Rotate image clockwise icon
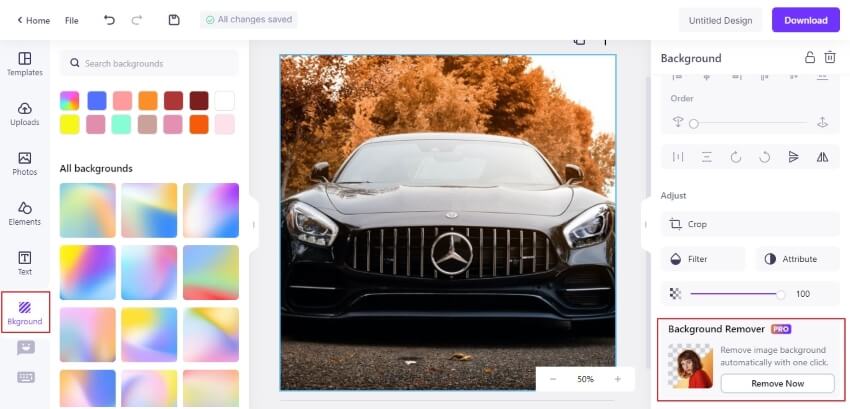The width and height of the screenshot is (850, 409). 736,157
